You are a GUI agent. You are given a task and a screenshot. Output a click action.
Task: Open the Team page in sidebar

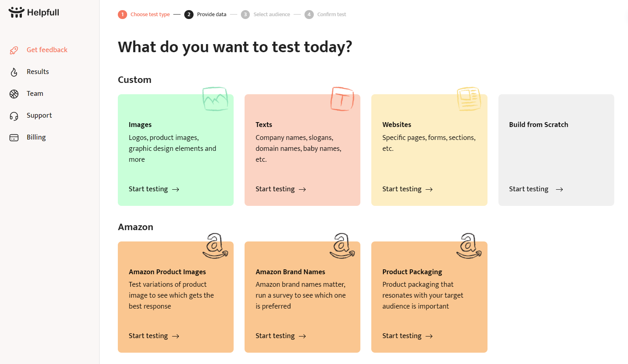35,93
